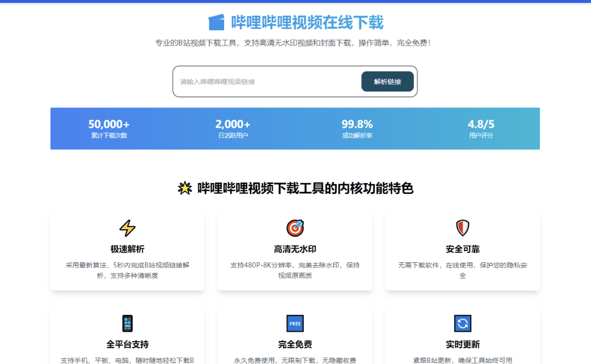Click the 极速解析 card heading
The image size is (591, 364).
coord(128,249)
